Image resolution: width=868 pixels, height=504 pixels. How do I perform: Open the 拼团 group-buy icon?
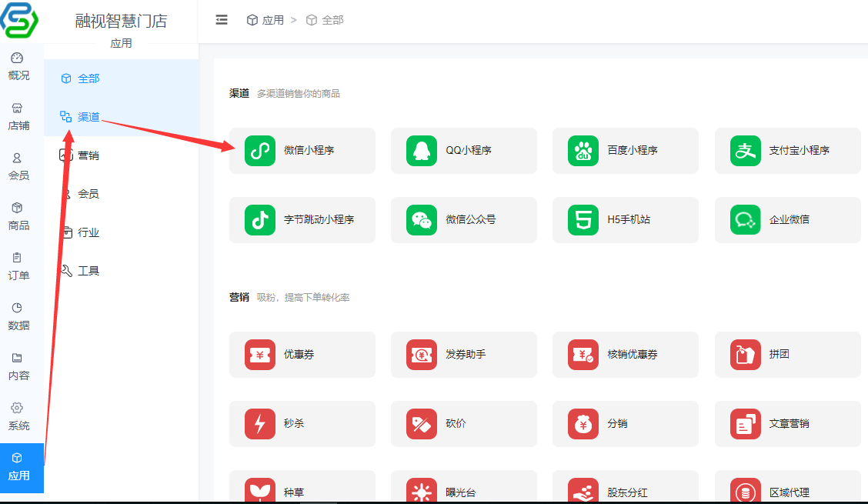[745, 355]
